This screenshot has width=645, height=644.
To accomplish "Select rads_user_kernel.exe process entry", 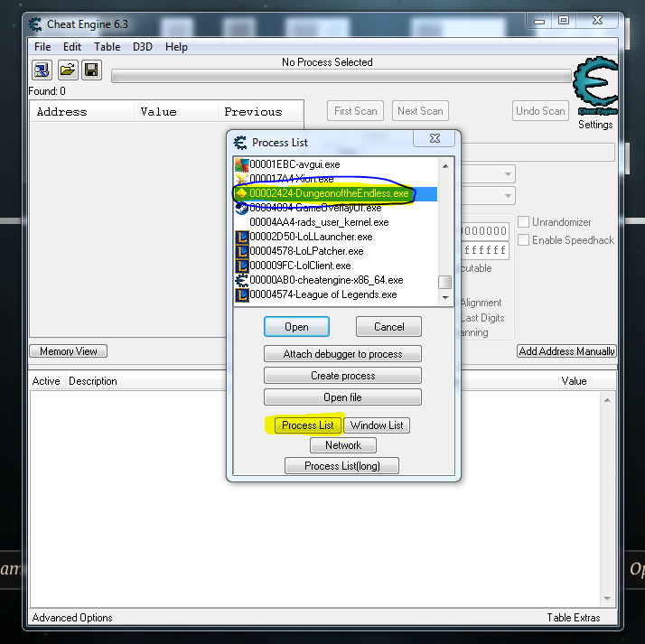I will (336, 222).
